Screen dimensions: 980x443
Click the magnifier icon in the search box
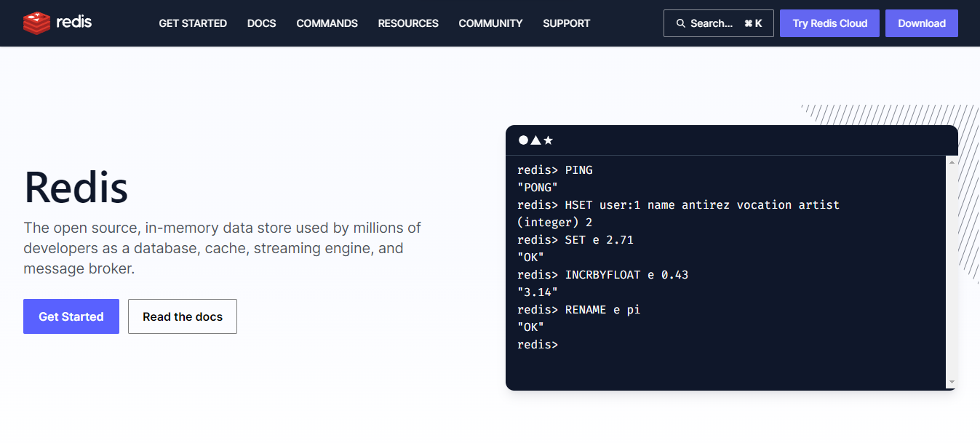pos(681,23)
